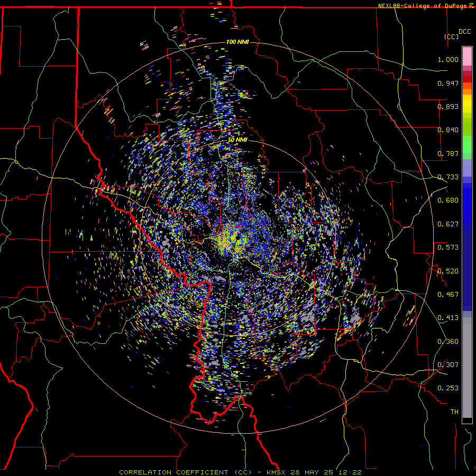Click the 50 NMI range ring label

point(237,140)
